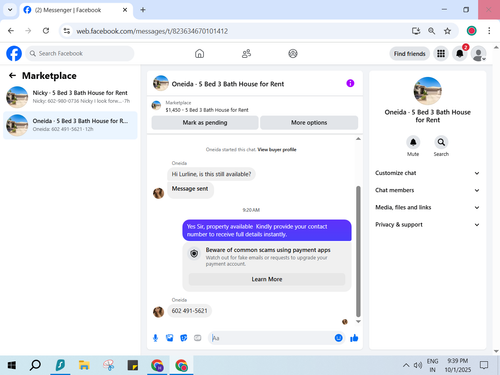Click the $1,450 listing title row

coord(207,110)
